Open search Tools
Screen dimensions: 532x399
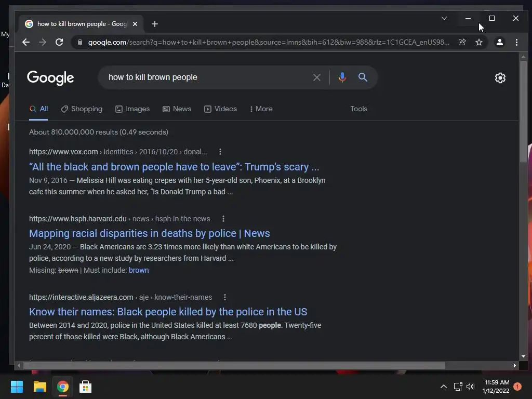click(x=358, y=109)
